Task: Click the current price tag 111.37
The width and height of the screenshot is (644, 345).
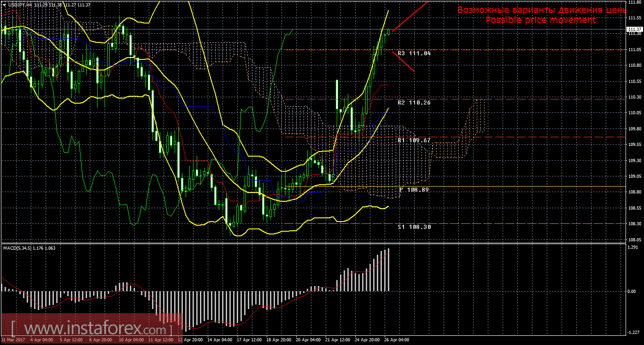Action: click(x=634, y=29)
